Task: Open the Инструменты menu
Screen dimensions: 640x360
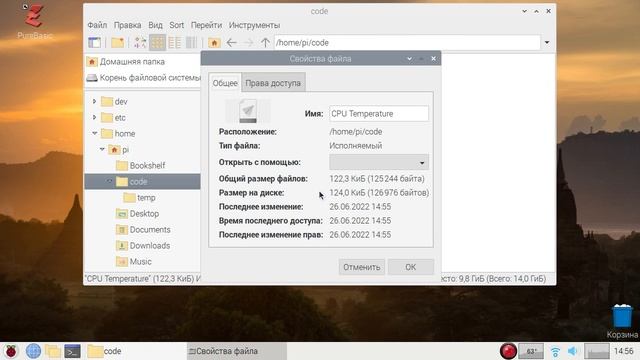Action: point(254,25)
